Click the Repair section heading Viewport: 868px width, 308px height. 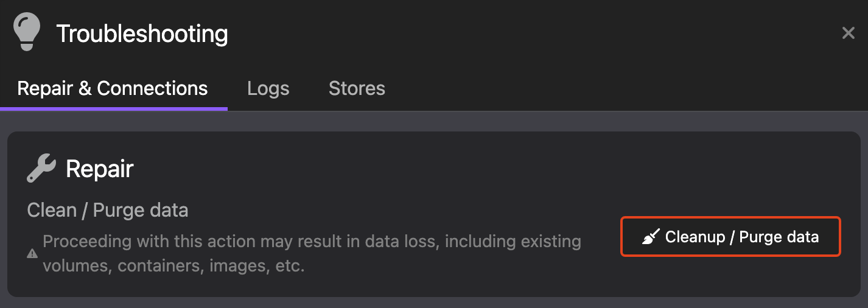pos(99,169)
